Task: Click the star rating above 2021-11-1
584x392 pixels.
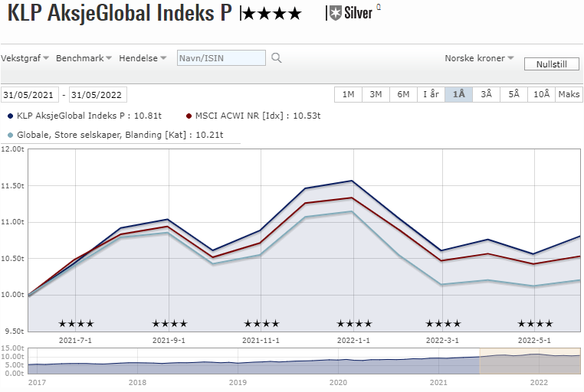Action: [x=261, y=324]
